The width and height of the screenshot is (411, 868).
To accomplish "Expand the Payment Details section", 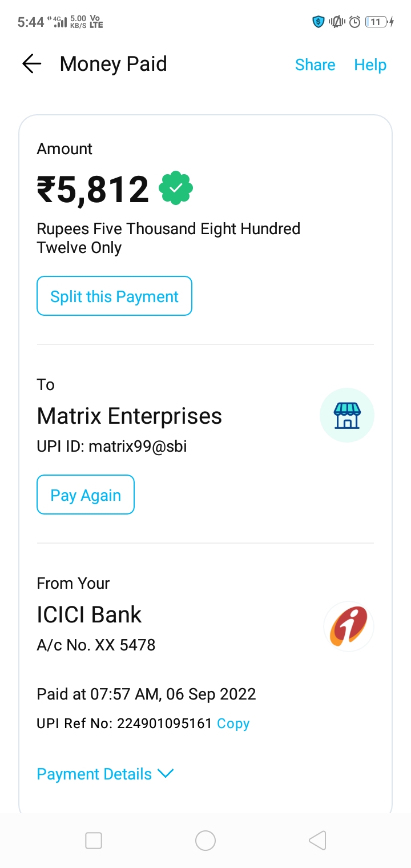I will pyautogui.click(x=94, y=774).
